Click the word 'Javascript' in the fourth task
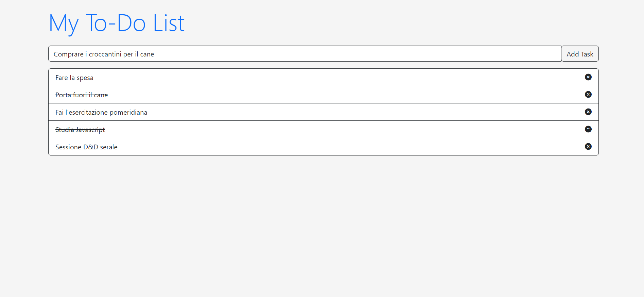The image size is (644, 297). click(x=90, y=130)
